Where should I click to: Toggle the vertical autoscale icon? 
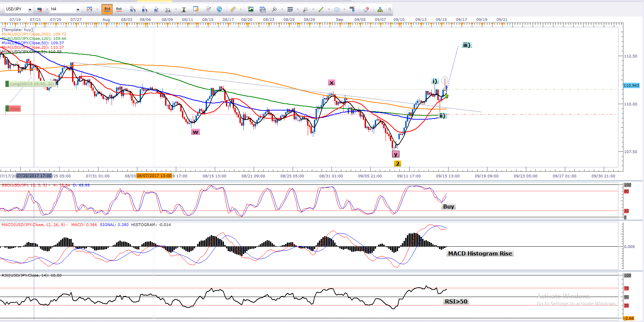click(x=184, y=9)
